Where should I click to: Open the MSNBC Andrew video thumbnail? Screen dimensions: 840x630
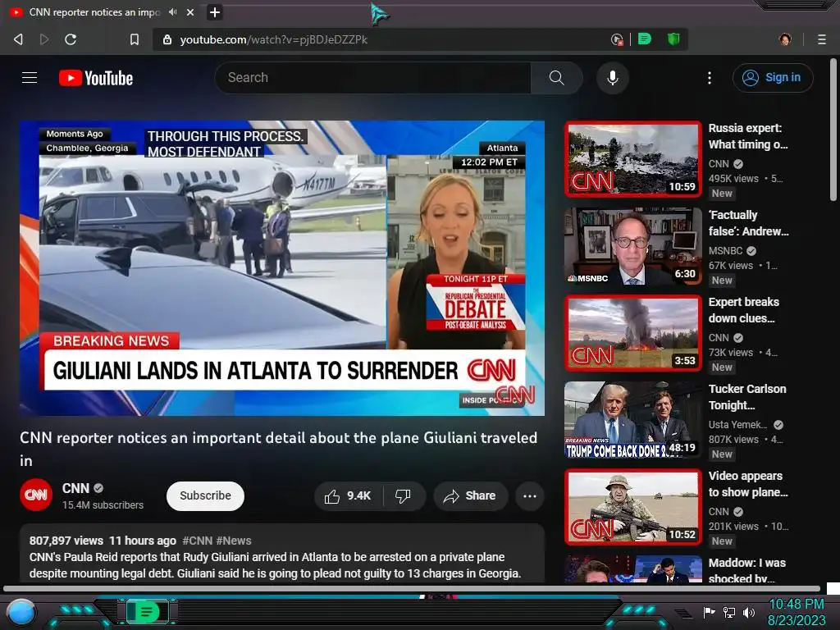pyautogui.click(x=632, y=246)
